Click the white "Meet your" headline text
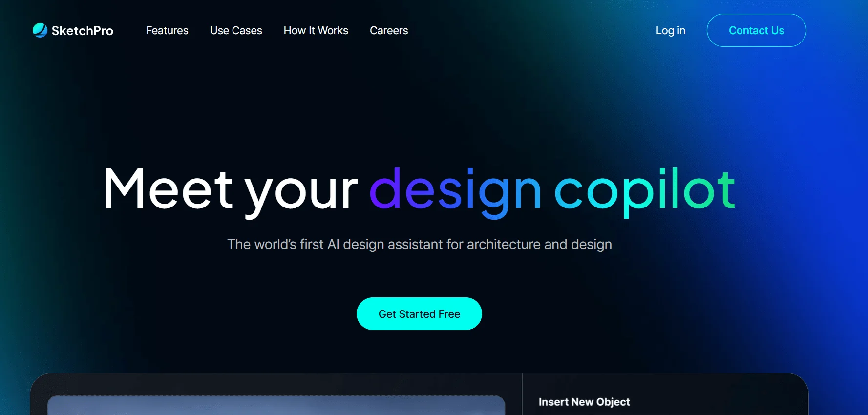This screenshot has width=868, height=415. coord(231,190)
